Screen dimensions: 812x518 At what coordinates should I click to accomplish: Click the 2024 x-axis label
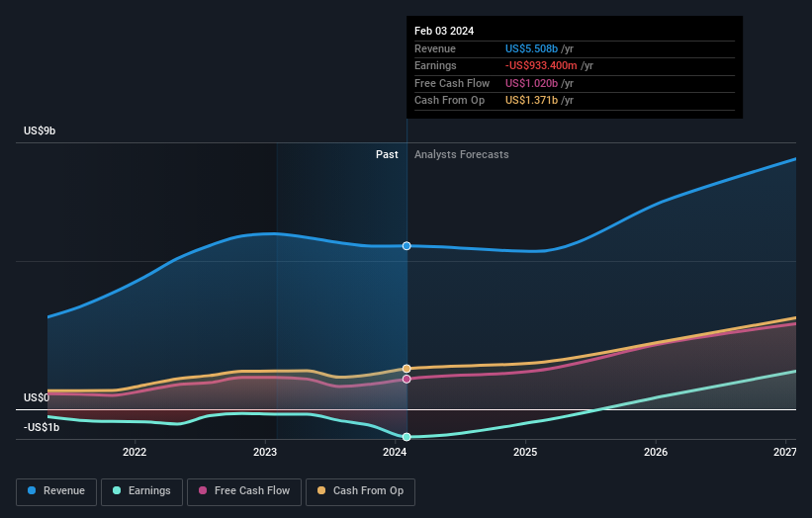click(395, 452)
